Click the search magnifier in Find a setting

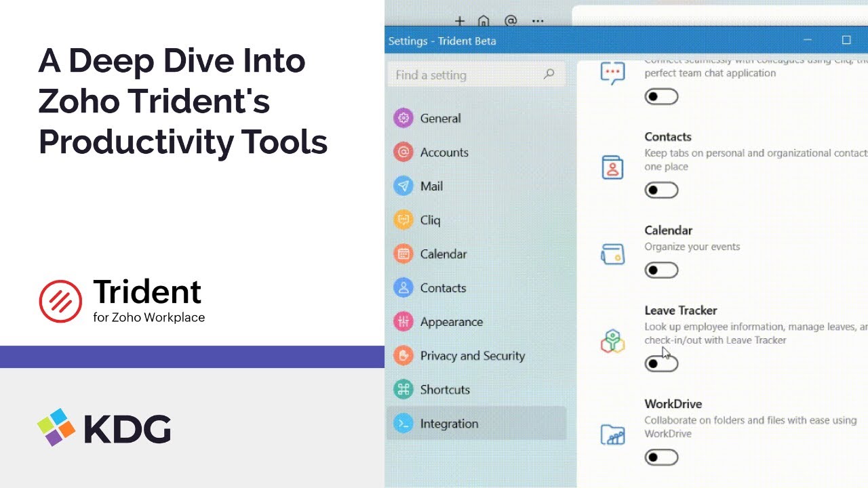tap(549, 74)
